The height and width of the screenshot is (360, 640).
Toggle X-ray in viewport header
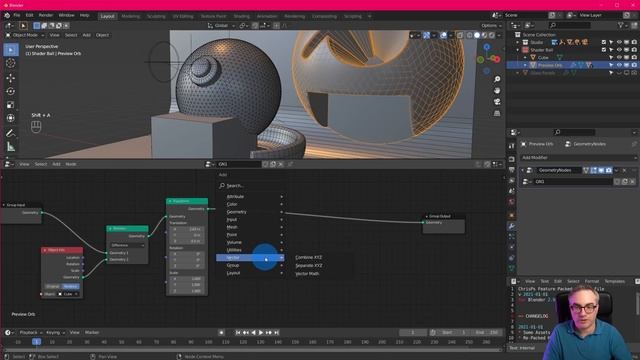coord(460,36)
